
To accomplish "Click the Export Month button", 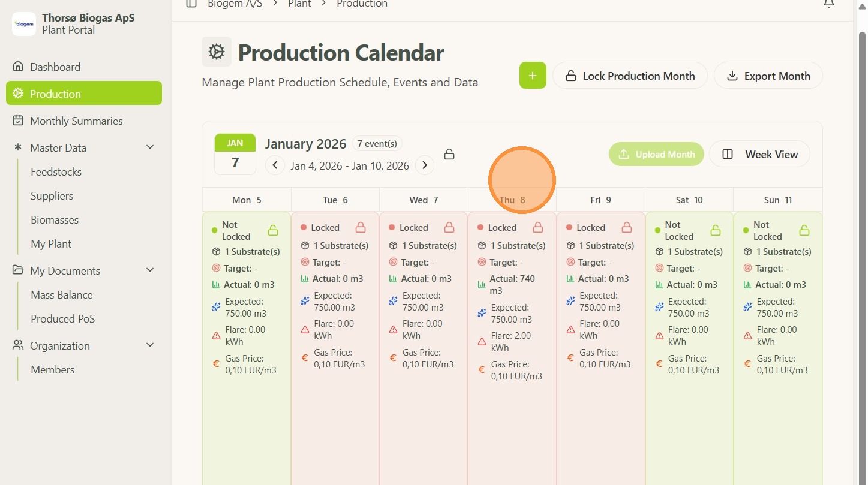I will [x=768, y=76].
